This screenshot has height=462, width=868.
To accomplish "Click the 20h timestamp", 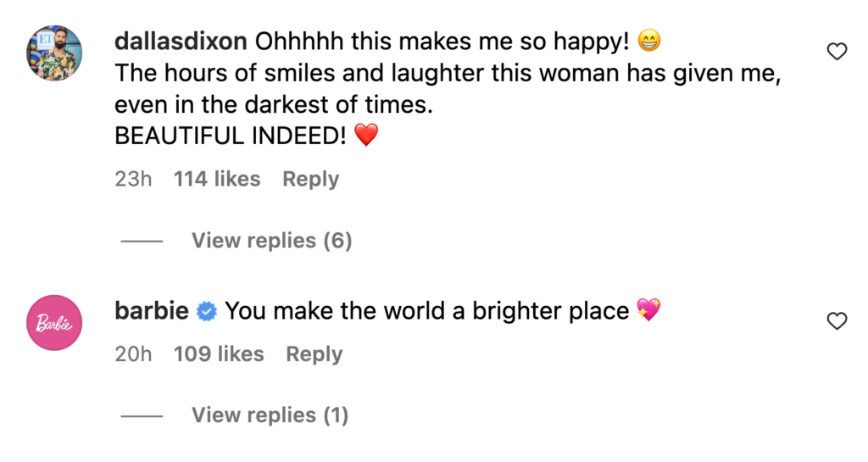I will (x=133, y=354).
